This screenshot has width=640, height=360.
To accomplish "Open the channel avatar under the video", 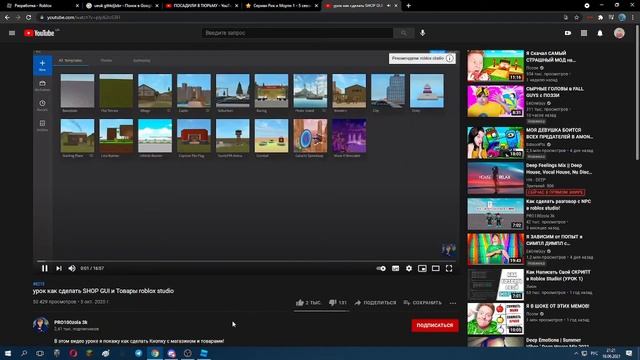I will click(41, 325).
